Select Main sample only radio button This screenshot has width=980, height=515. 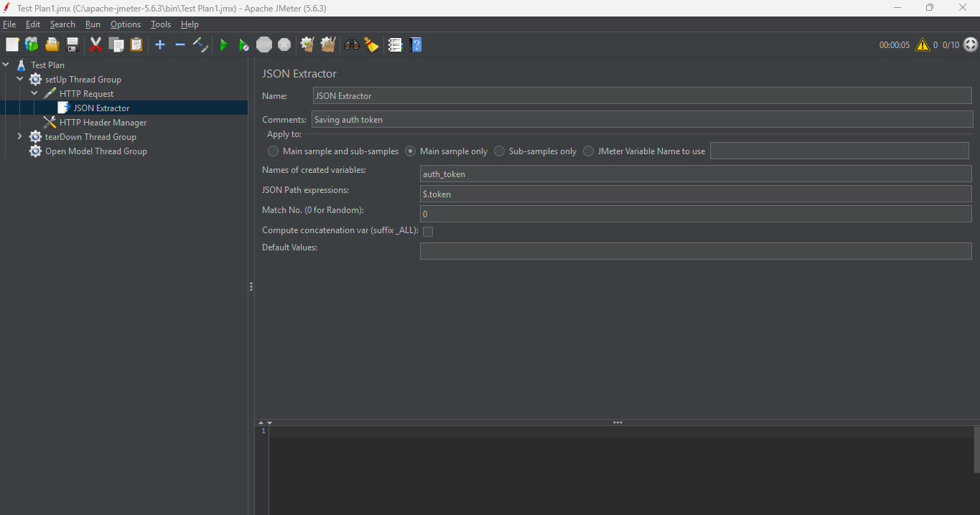pyautogui.click(x=411, y=151)
